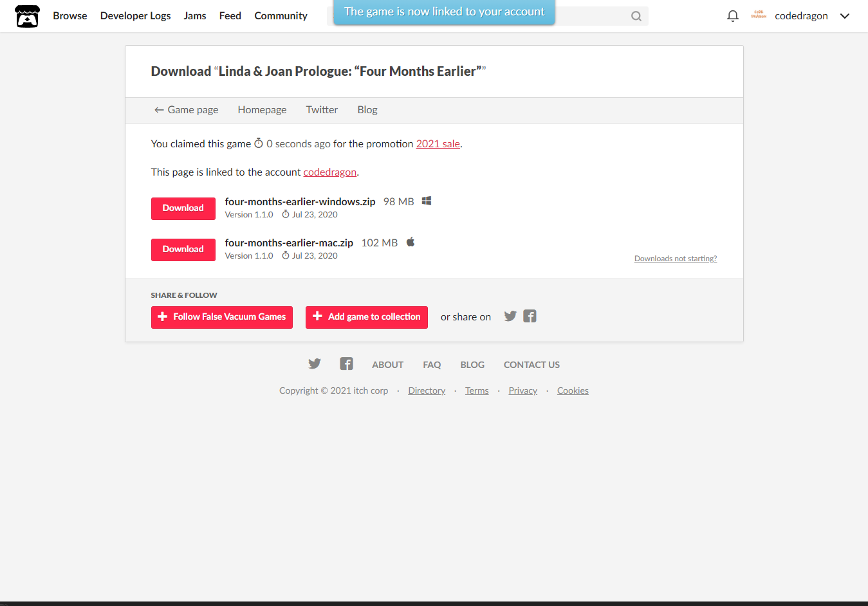Click the Apple platform icon
868x606 pixels.
pyautogui.click(x=411, y=242)
